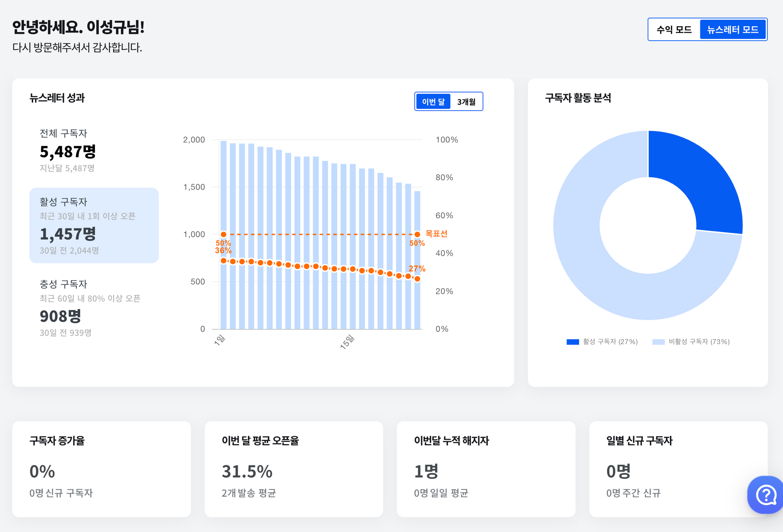
Task: Open the 이번 달 평균 오픈율 card
Action: tap(294, 469)
